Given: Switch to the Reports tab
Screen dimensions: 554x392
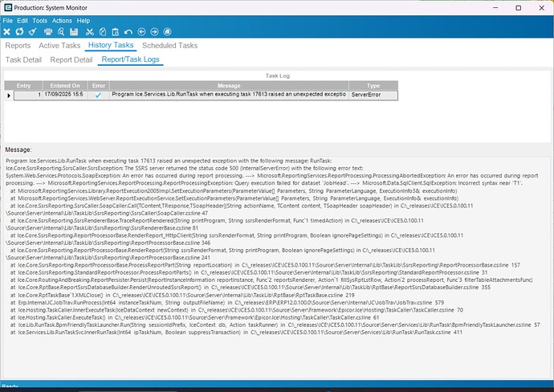Looking at the screenshot, I should [18, 46].
